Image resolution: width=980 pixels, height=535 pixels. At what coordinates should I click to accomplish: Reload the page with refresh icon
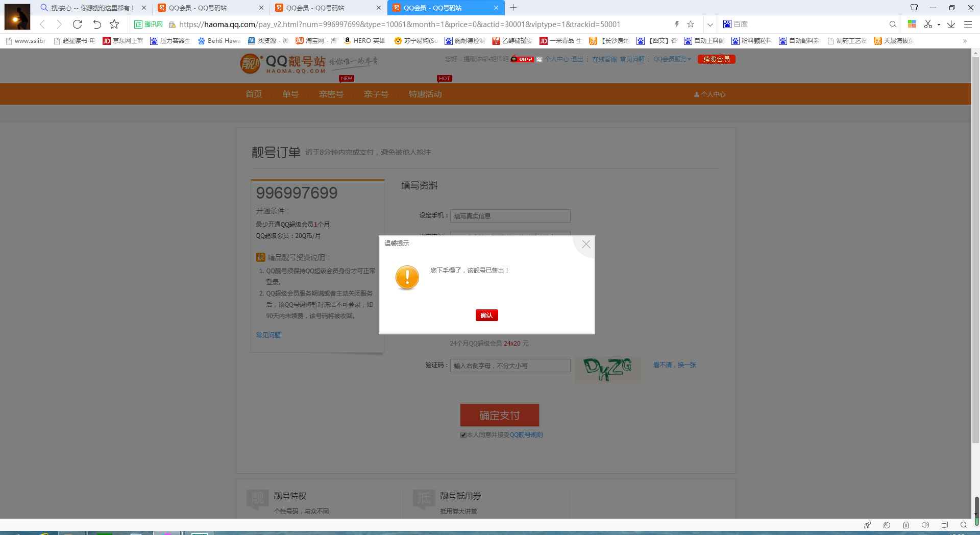[x=77, y=24]
